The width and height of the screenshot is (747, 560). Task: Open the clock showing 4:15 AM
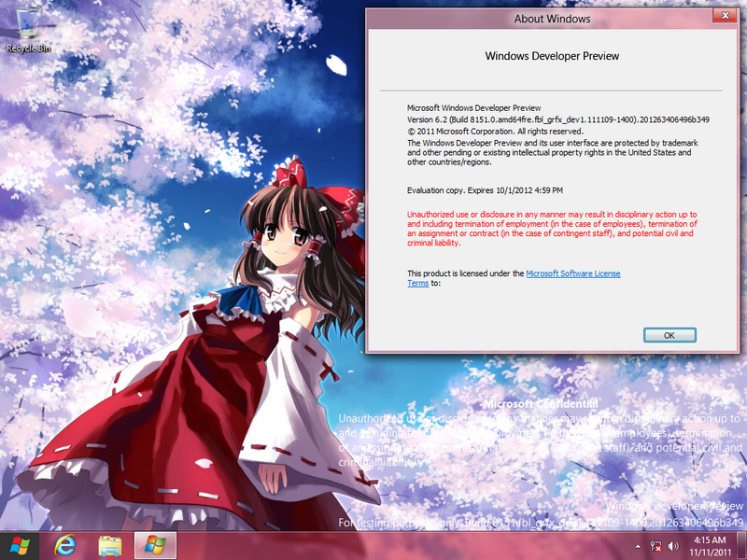(x=710, y=546)
